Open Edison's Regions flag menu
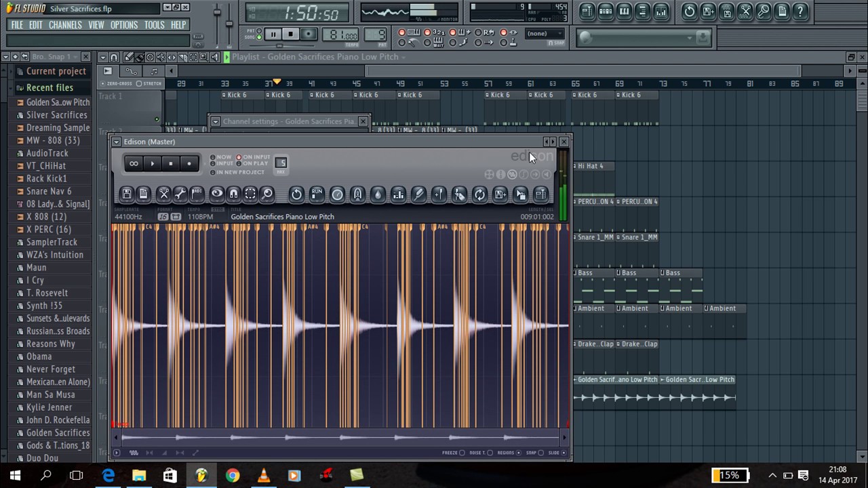 click(197, 195)
